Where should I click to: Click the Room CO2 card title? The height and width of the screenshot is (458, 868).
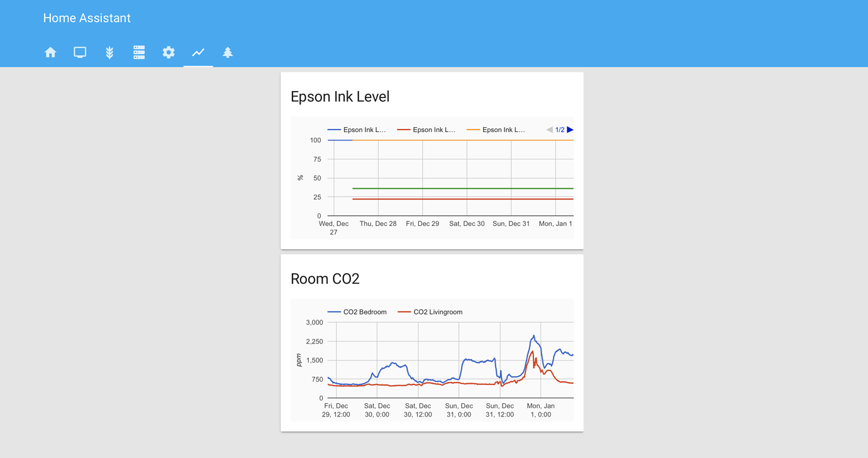[325, 279]
